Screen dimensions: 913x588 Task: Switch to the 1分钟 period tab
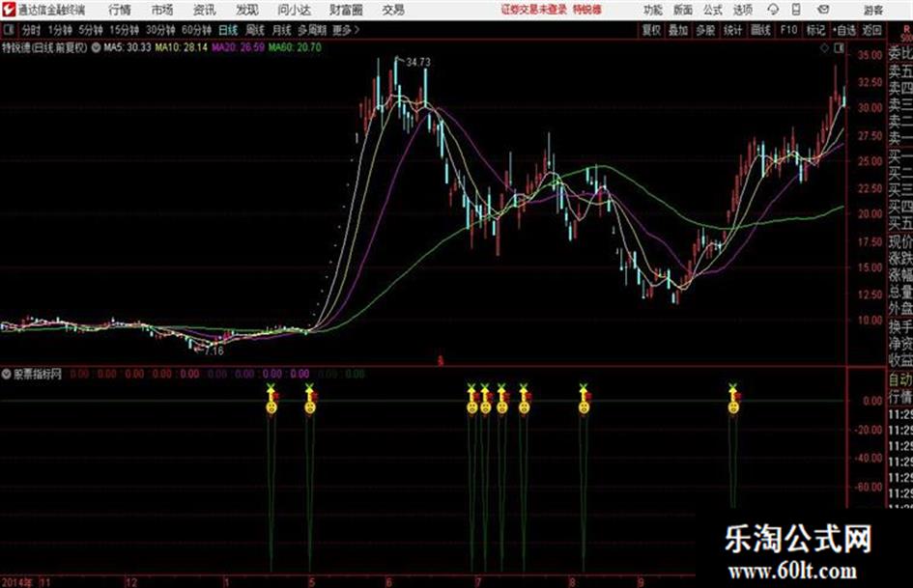pos(59,30)
